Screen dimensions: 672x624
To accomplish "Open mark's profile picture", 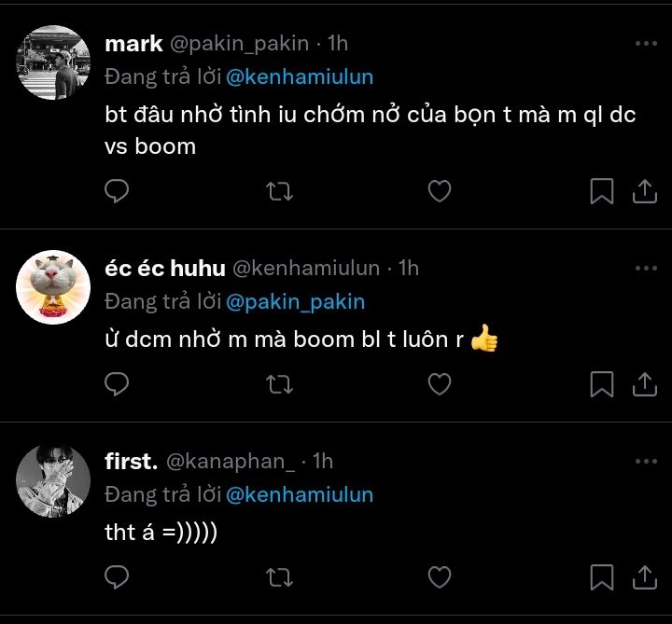I will pyautogui.click(x=53, y=62).
